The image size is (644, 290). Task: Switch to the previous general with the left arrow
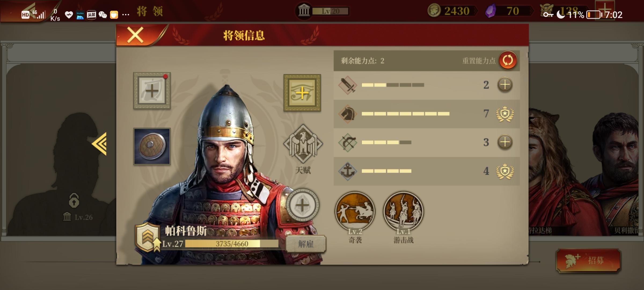coord(100,144)
